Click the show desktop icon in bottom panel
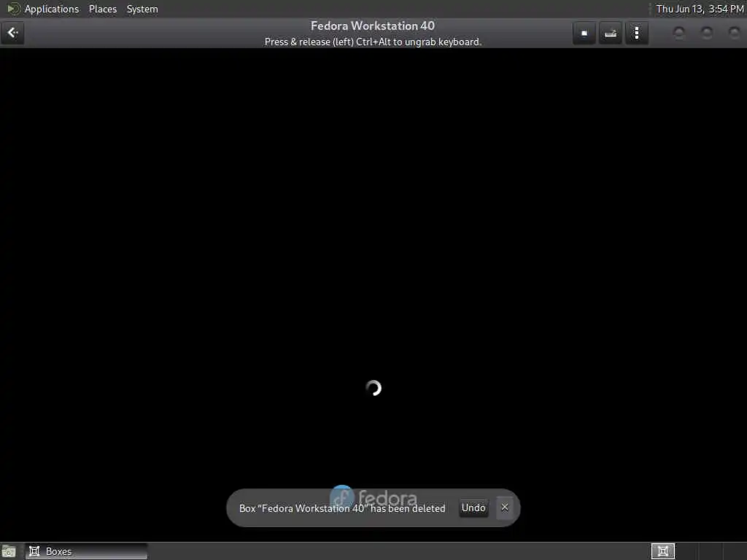 coord(9,551)
